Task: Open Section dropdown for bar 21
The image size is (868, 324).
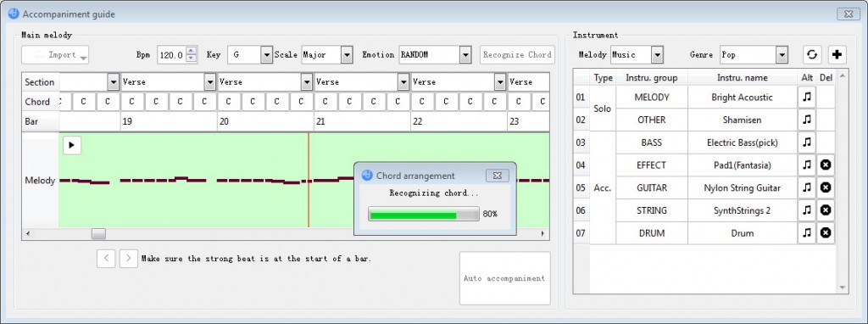Action: tap(403, 82)
